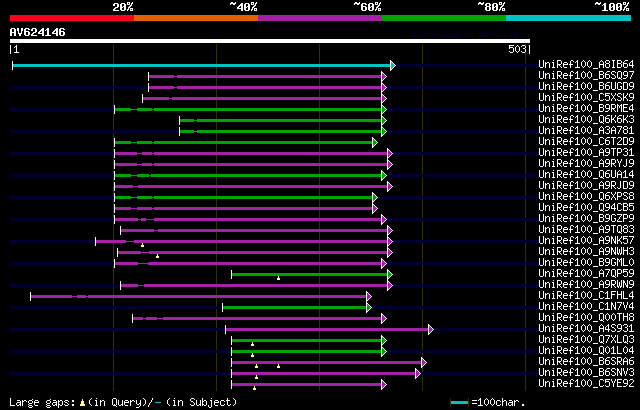This screenshot has width=640, height=410.
Task: Click the UniRef100_Q6XPS8 label
Action: coord(586,197)
